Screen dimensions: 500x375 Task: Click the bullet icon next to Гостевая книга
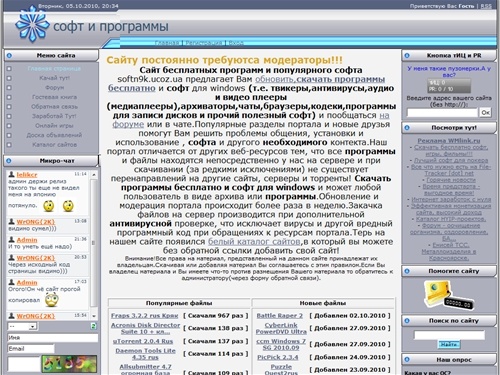pyautogui.click(x=9, y=97)
